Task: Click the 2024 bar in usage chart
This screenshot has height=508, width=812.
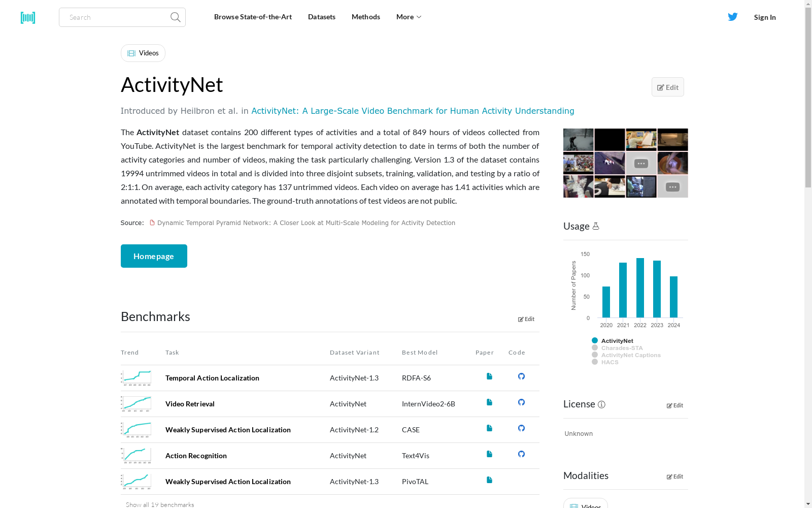Action: coord(673,297)
